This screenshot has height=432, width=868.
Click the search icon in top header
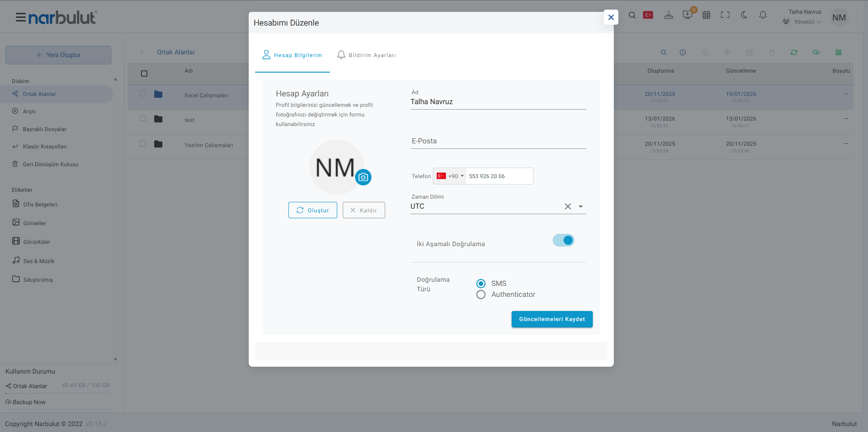[632, 15]
